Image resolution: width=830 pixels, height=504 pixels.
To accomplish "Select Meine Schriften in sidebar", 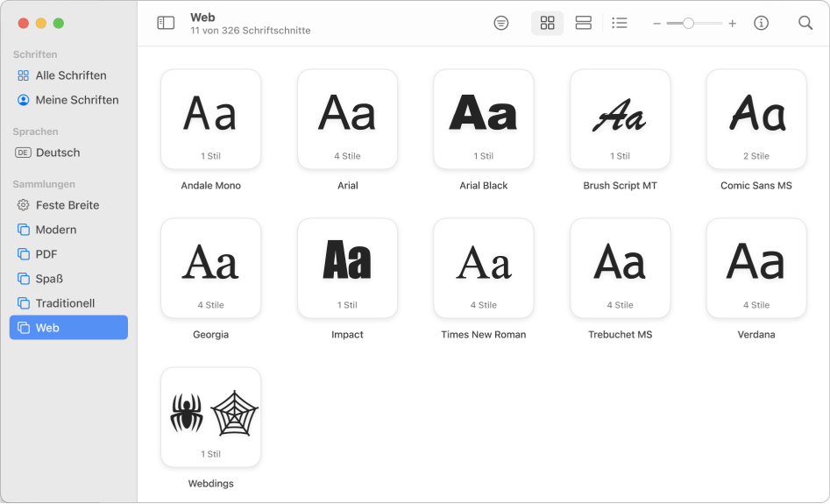I will click(x=69, y=100).
